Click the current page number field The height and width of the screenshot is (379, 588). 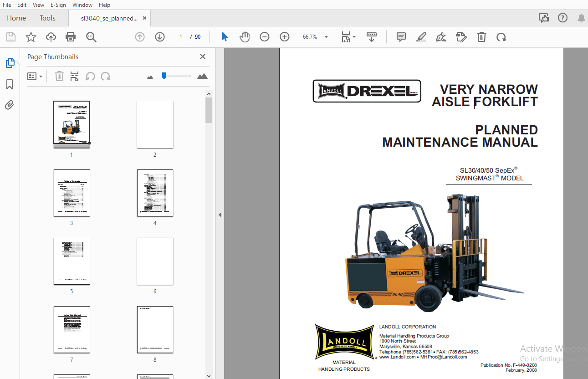coord(181,37)
